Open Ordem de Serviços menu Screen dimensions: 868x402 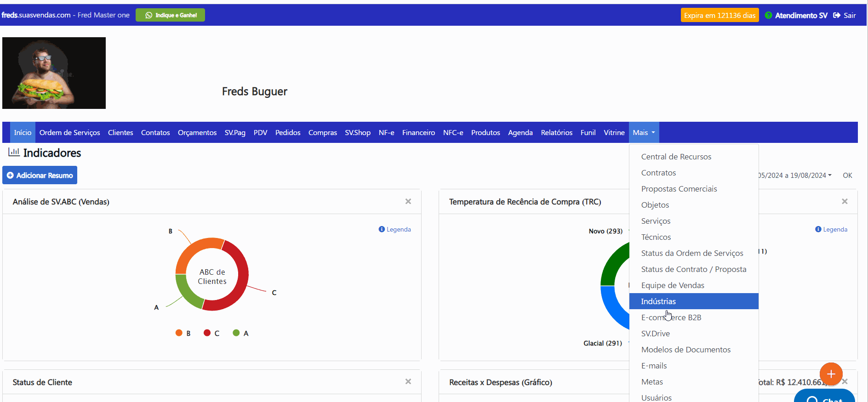[70, 132]
